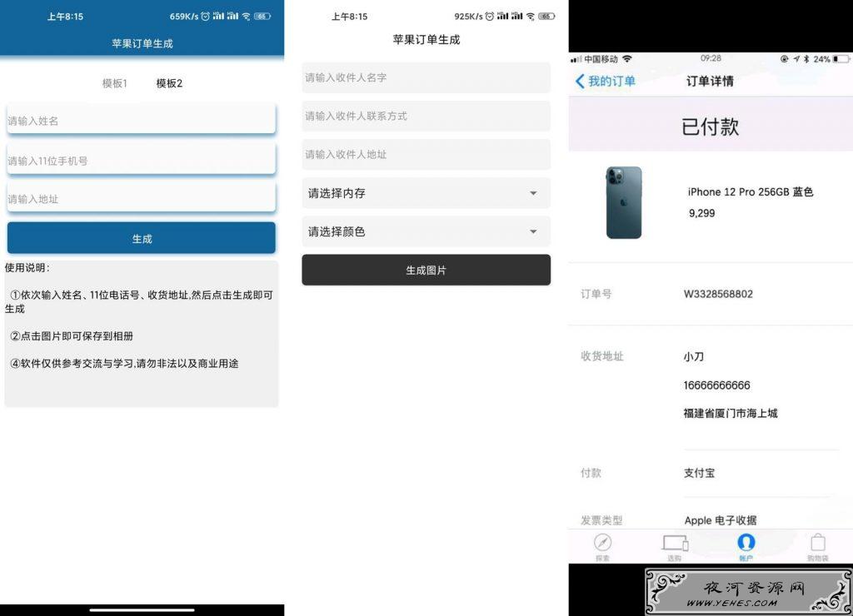Image resolution: width=853 pixels, height=616 pixels.
Task: Click the 中国移动 Wi-Fi icon on right phone
Action: coord(627,59)
